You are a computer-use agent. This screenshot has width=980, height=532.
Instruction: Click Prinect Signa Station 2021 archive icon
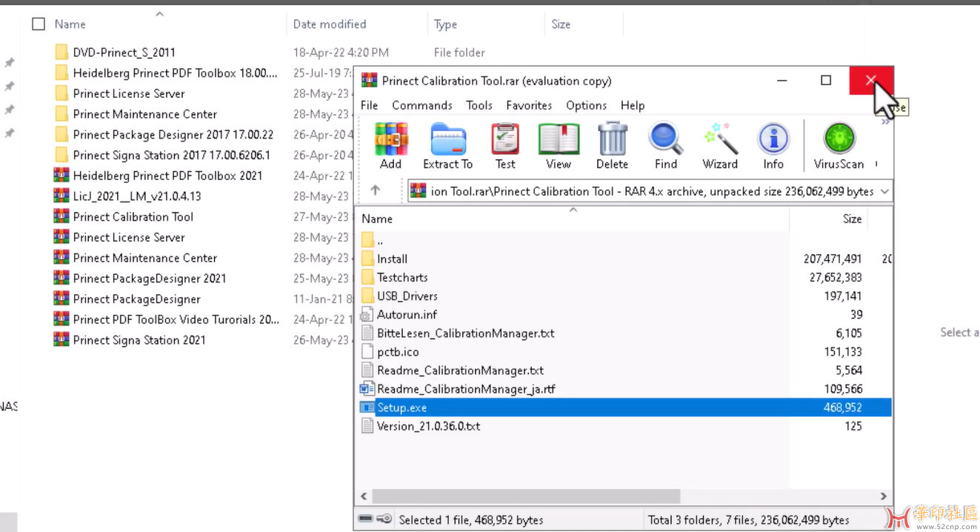pyautogui.click(x=61, y=339)
